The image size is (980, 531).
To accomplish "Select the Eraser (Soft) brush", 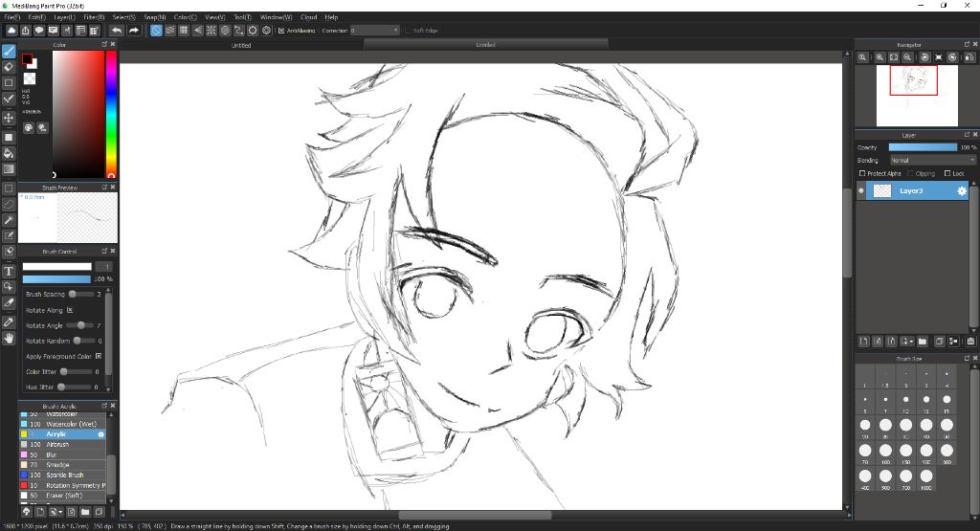I will [62, 496].
